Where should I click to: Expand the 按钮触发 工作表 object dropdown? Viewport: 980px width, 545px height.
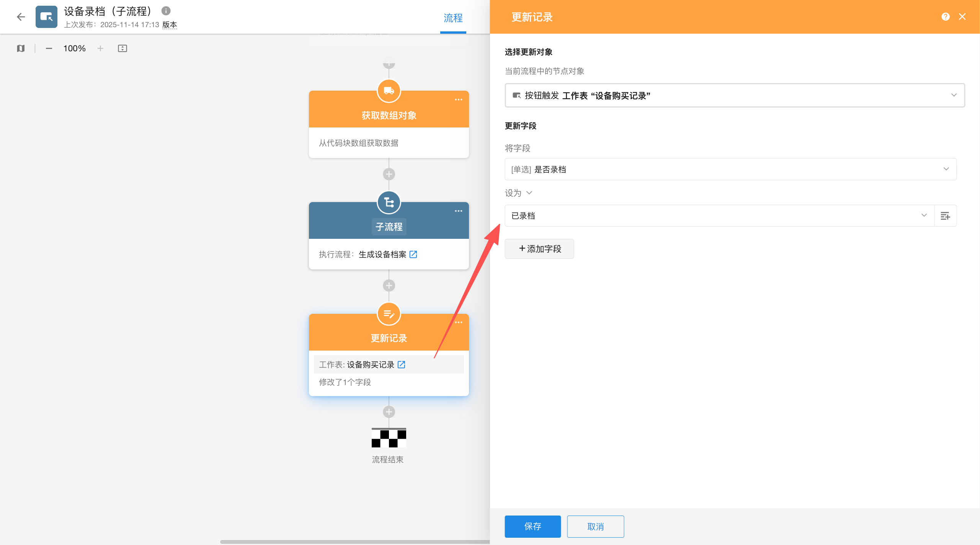[x=954, y=95]
